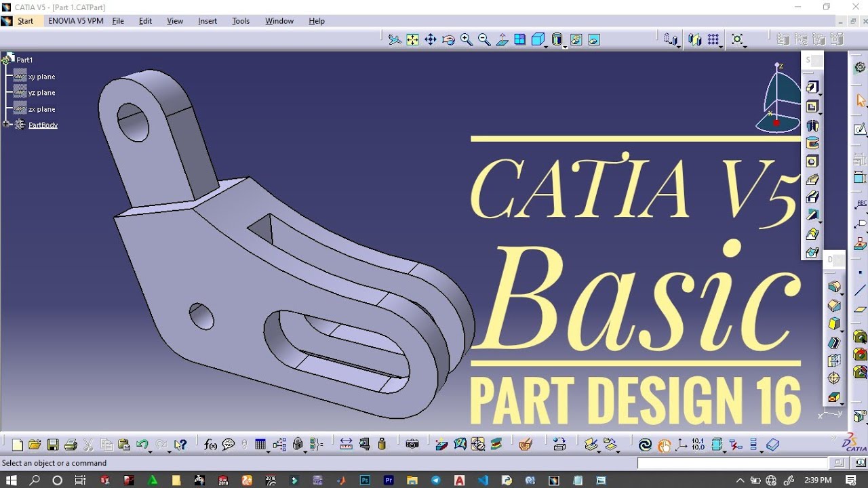
Task: Click the Zoom Out magnifier
Action: tap(484, 40)
